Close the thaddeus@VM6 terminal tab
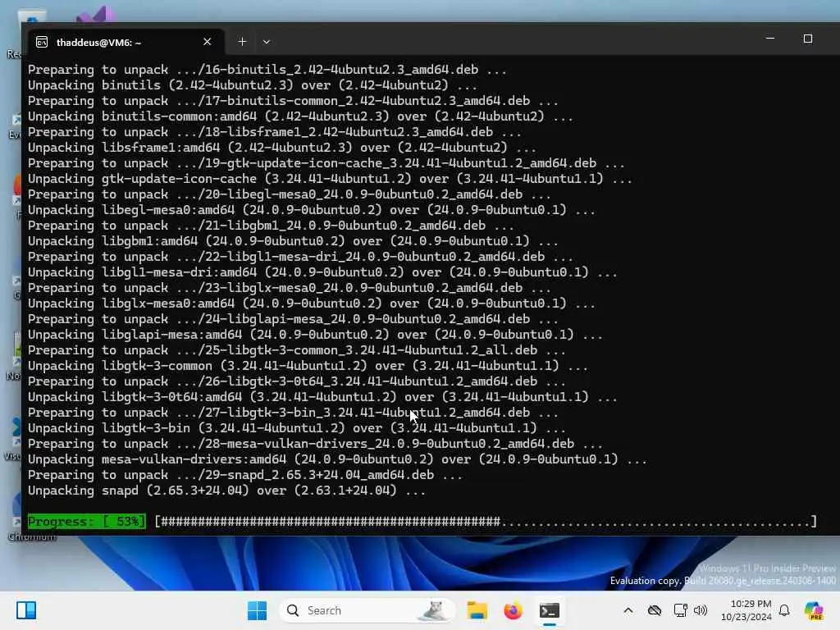Viewport: 840px width, 630px height. pos(208,42)
